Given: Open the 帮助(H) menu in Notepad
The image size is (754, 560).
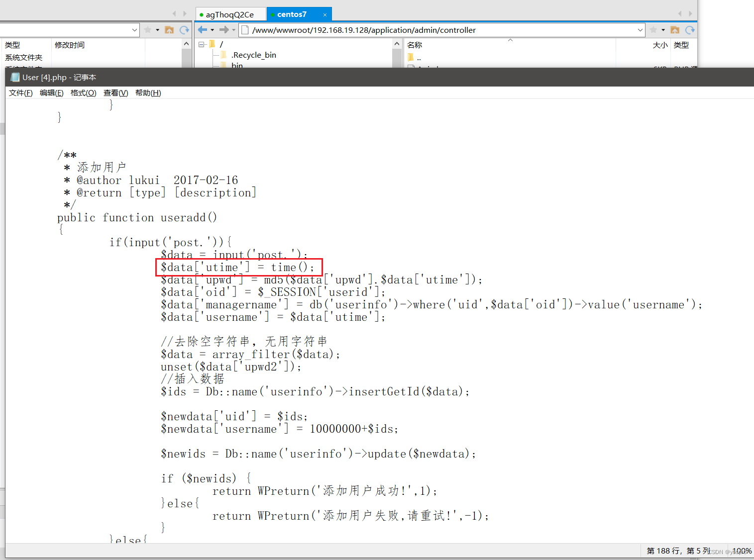Looking at the screenshot, I should click(x=148, y=93).
